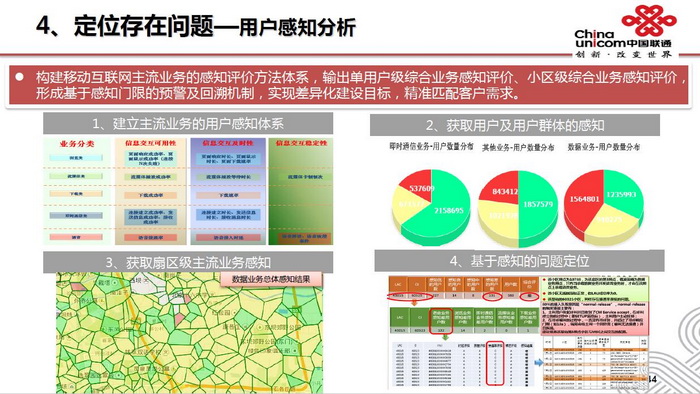
Task: Select header 2、获取用户及用户群体的感知
Action: 515,125
